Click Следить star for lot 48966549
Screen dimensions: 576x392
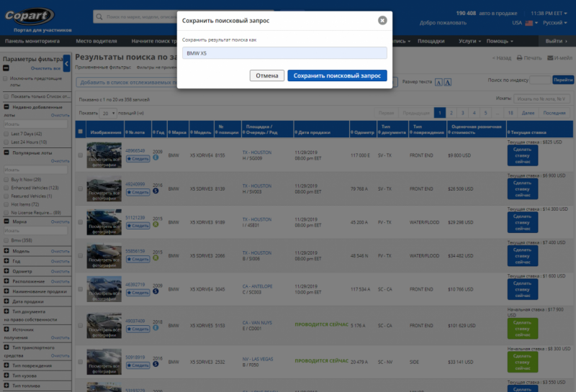[x=138, y=158]
